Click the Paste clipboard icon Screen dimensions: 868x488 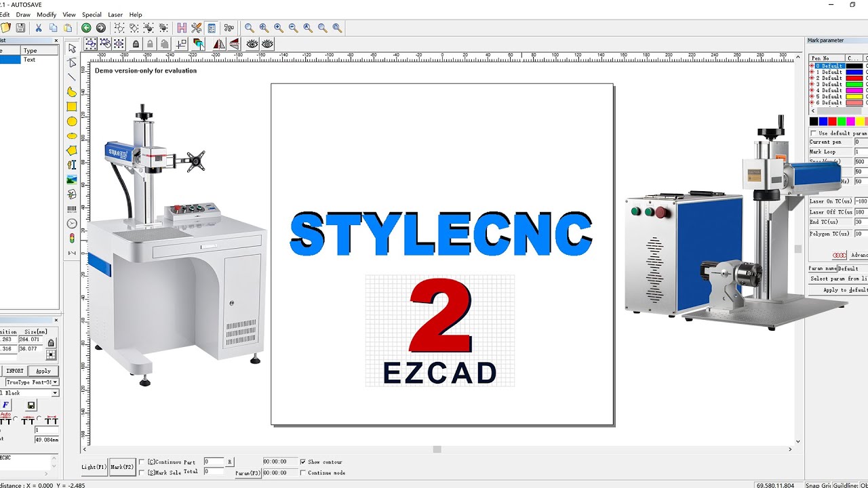click(x=68, y=28)
